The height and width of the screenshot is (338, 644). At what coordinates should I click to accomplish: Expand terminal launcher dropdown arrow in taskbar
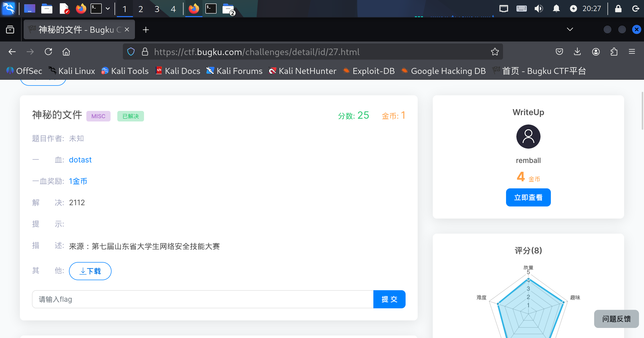(x=108, y=9)
